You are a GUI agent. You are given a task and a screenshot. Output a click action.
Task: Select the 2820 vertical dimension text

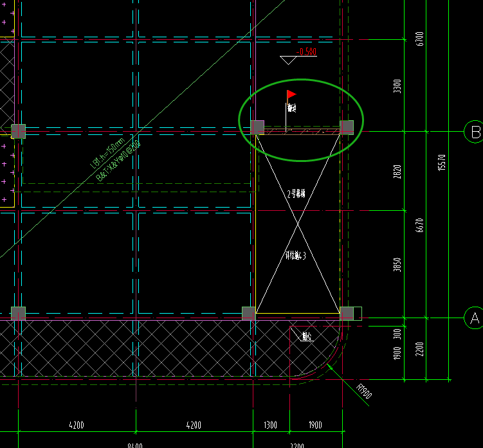(x=397, y=172)
